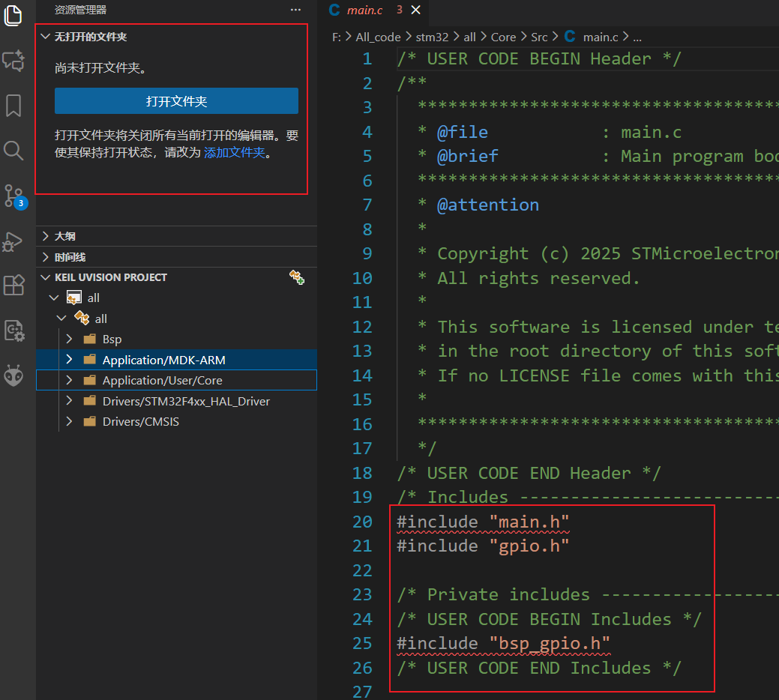The height and width of the screenshot is (700, 779).
Task: Open the Bookmarks icon in activity bar
Action: tap(13, 105)
